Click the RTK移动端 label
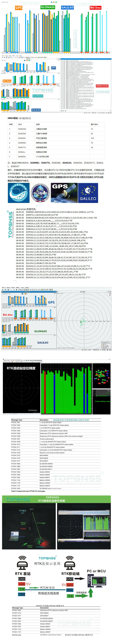 pyautogui.click(x=70, y=574)
